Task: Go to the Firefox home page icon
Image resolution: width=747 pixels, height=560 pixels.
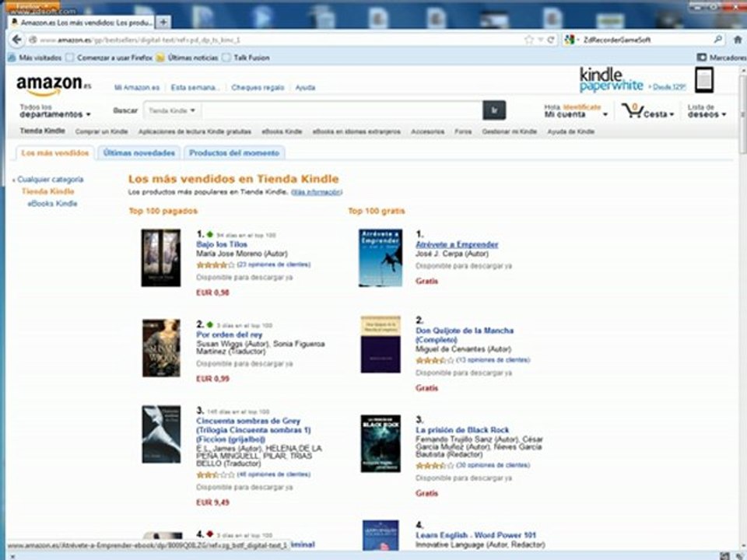Action: pyautogui.click(x=738, y=40)
